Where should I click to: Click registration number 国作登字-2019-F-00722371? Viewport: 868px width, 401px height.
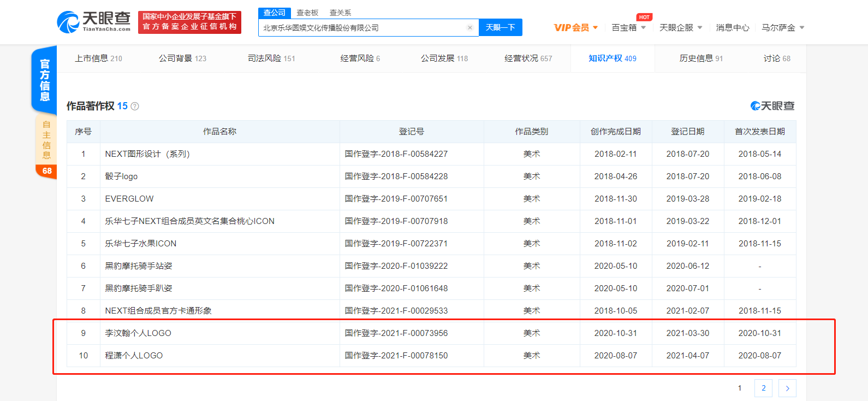396,244
